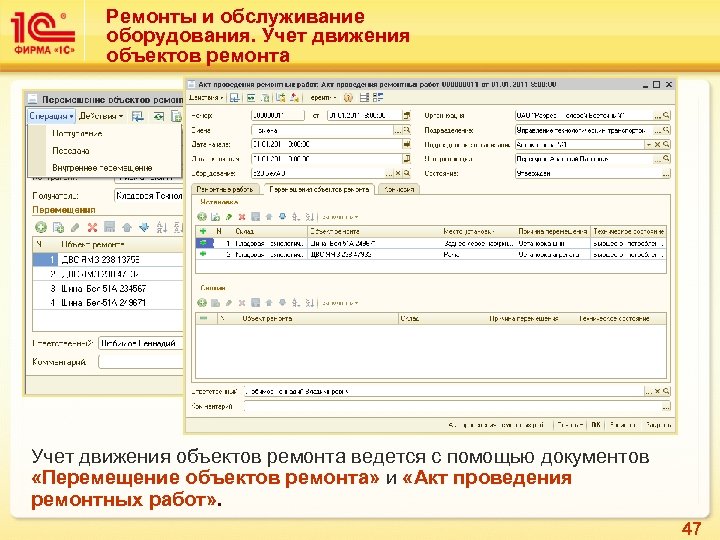
Task: Open the Перейти dropdown in Акт toolbar
Action: click(x=323, y=98)
